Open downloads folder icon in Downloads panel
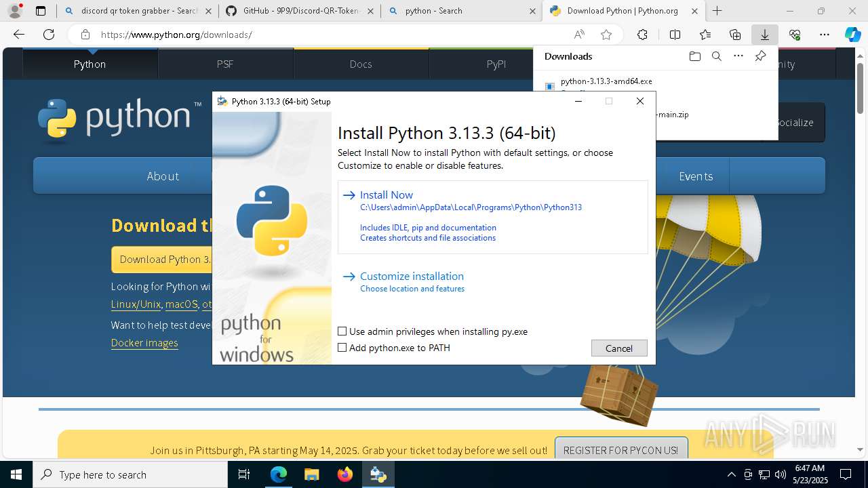Image resolution: width=868 pixels, height=488 pixels. (x=694, y=56)
